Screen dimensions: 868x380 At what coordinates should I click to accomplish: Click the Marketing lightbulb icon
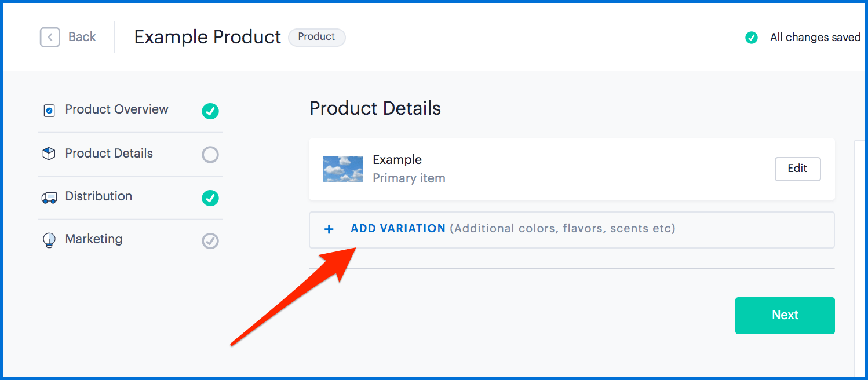coord(49,240)
